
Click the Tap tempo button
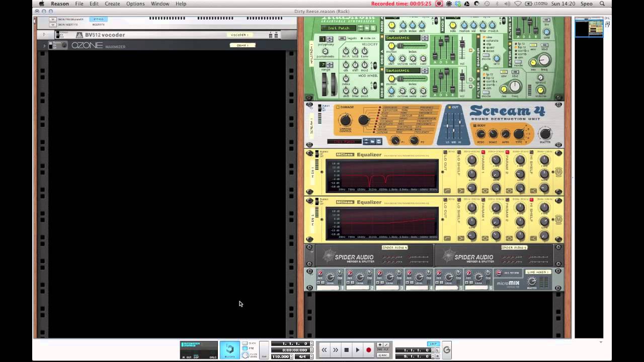tap(264, 350)
